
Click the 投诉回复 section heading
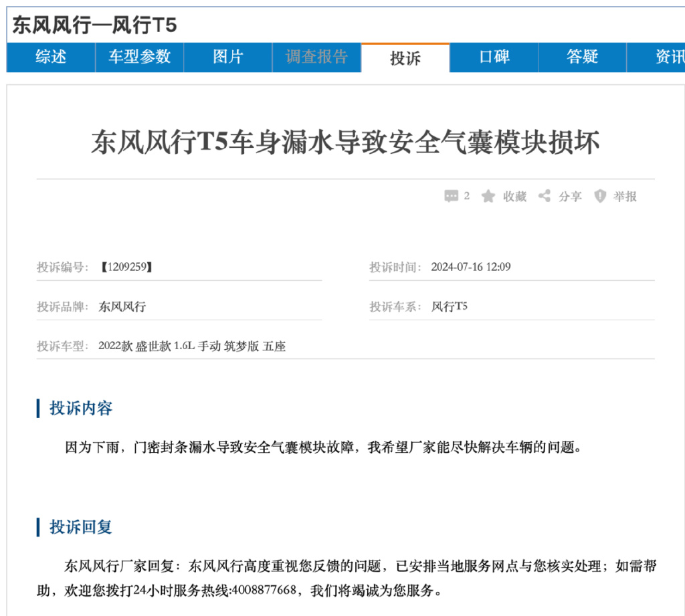coord(81,527)
